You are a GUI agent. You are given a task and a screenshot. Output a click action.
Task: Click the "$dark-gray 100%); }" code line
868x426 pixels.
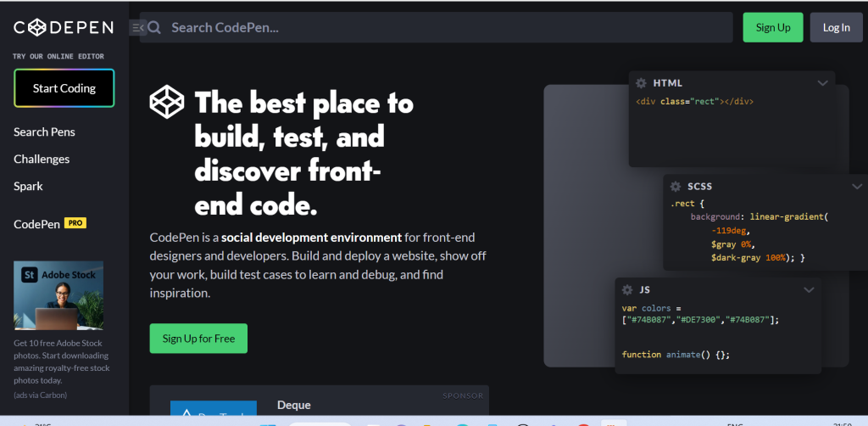pyautogui.click(x=758, y=258)
